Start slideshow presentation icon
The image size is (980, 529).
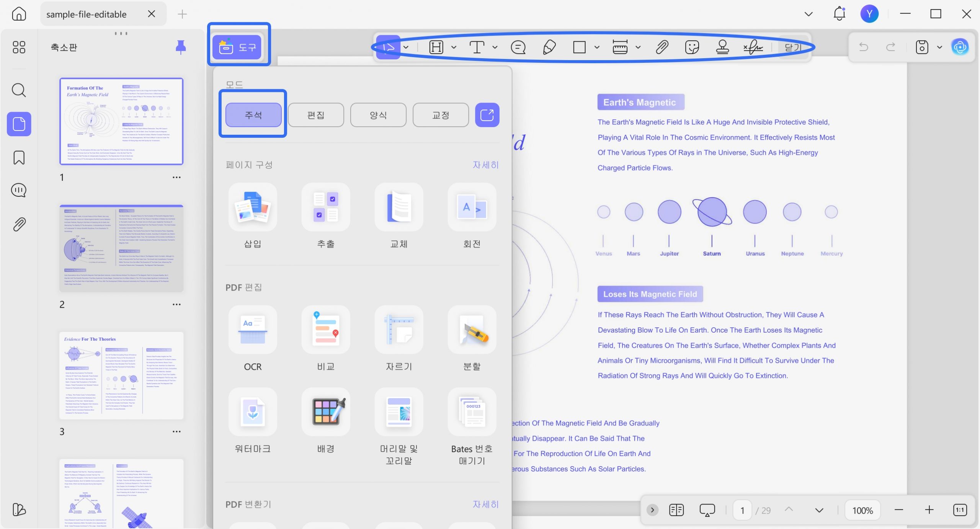pos(707,510)
